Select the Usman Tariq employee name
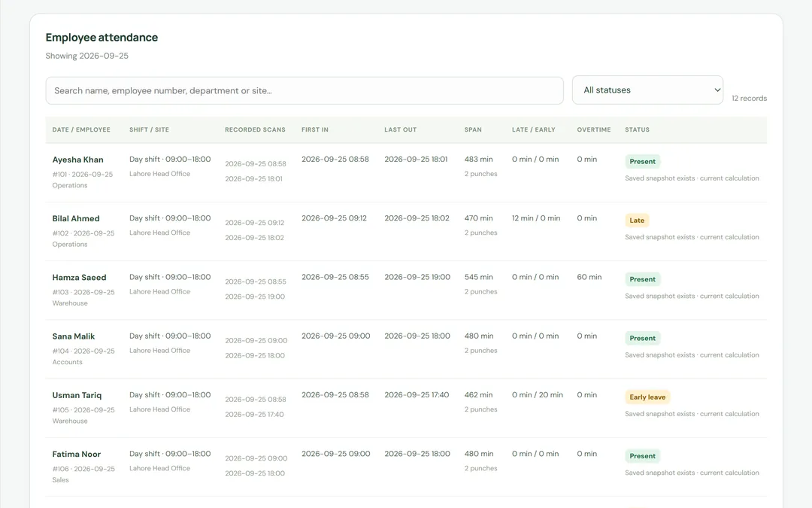 pos(77,395)
